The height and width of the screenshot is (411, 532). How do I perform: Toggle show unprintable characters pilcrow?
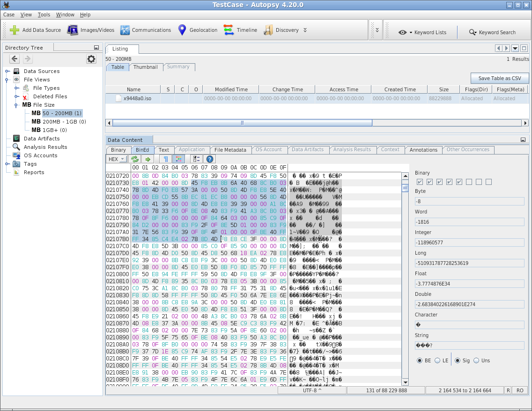(165, 159)
